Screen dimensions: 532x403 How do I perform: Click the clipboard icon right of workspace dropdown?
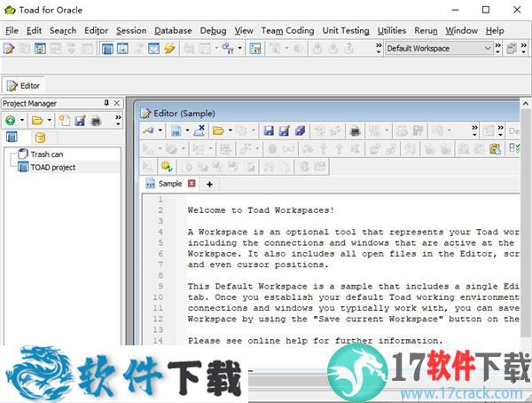point(511,49)
